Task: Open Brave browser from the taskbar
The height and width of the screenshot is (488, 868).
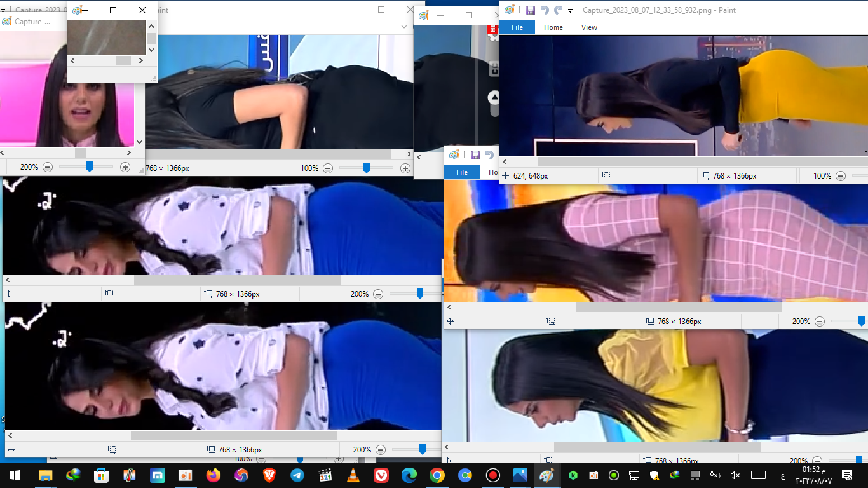Action: (269, 475)
